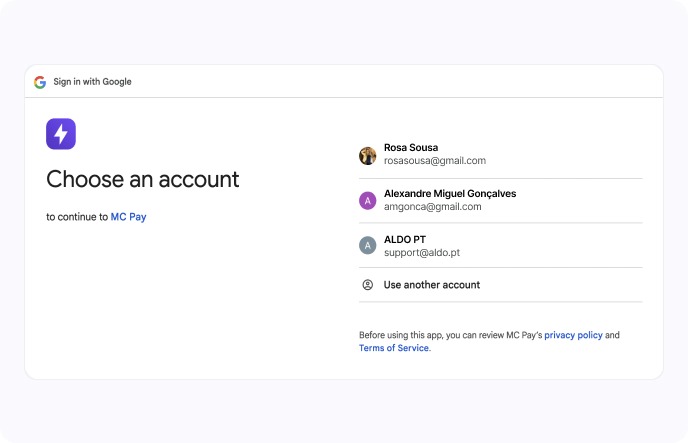Viewport: 688px width, 443px height.
Task: Click the 'to continue to' text
Action: tap(77, 216)
